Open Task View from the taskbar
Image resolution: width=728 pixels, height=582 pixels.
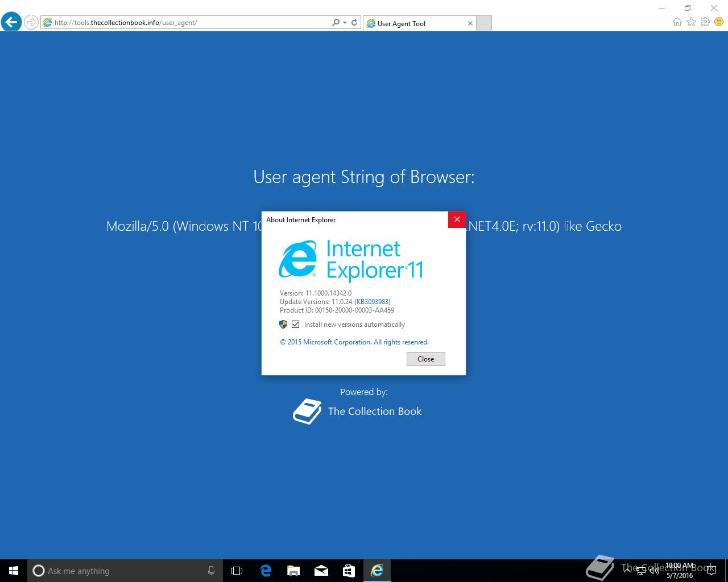click(x=237, y=571)
